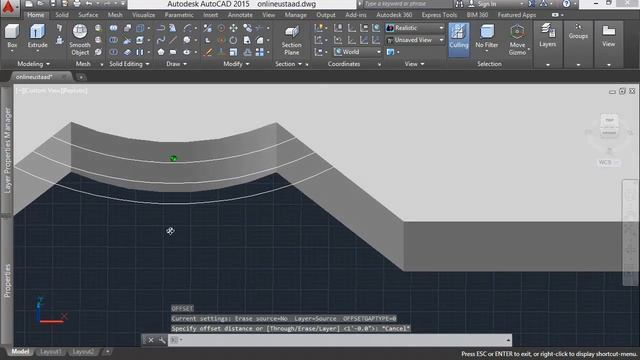
Task: Click the command line input field
Action: tap(339, 340)
